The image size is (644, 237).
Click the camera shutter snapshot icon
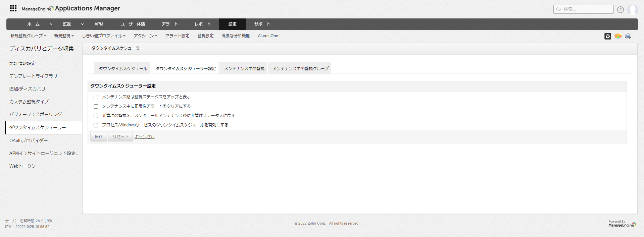tap(607, 36)
